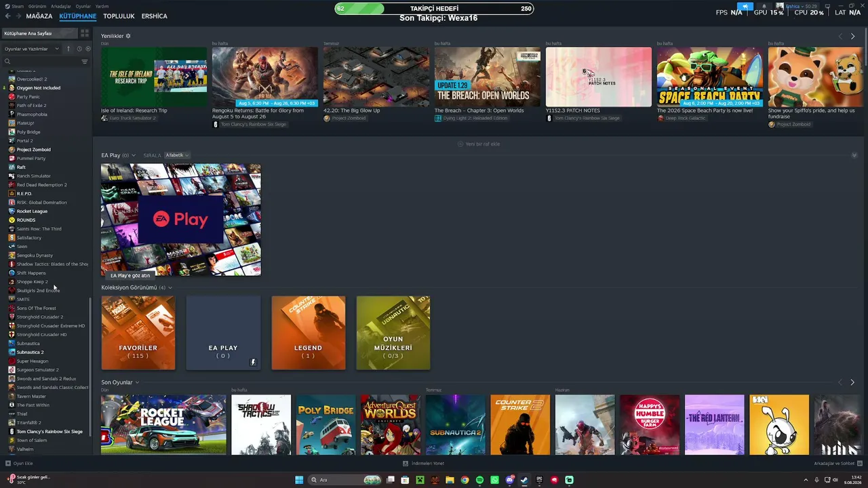The height and width of the screenshot is (488, 868).
Task: Open Spotify from the taskbar
Action: (479, 480)
